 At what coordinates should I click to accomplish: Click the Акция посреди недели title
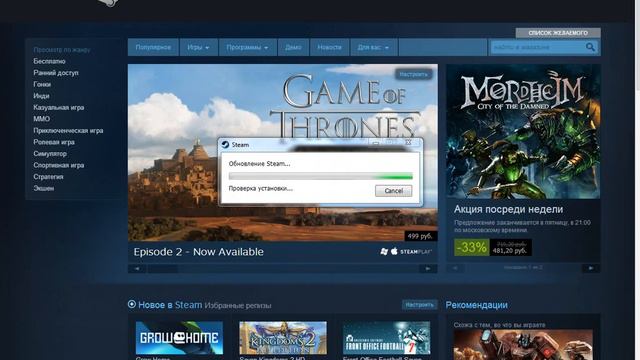coord(508,209)
